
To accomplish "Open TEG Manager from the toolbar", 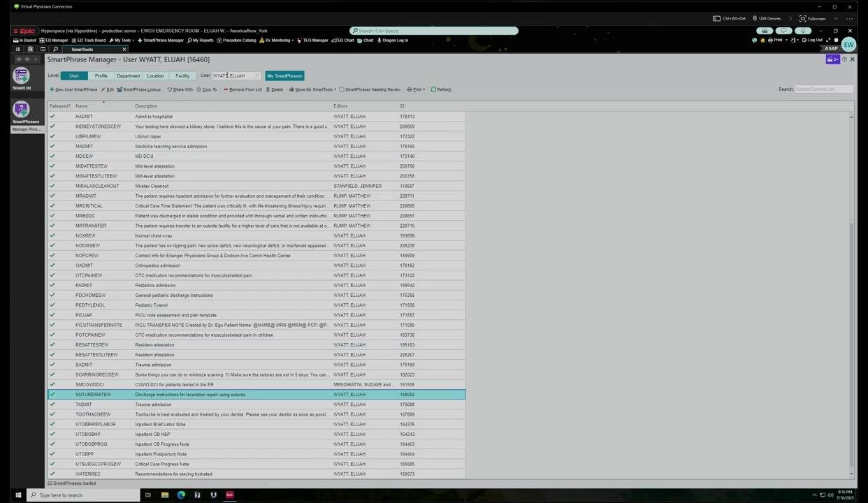I will [x=312, y=41].
